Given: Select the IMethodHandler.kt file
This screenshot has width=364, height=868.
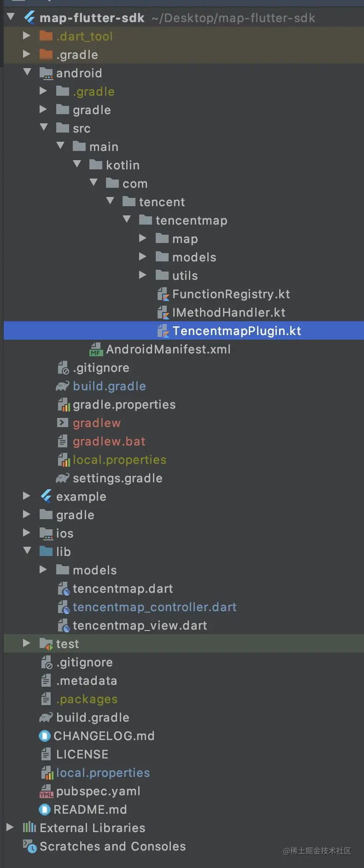Looking at the screenshot, I should (228, 312).
